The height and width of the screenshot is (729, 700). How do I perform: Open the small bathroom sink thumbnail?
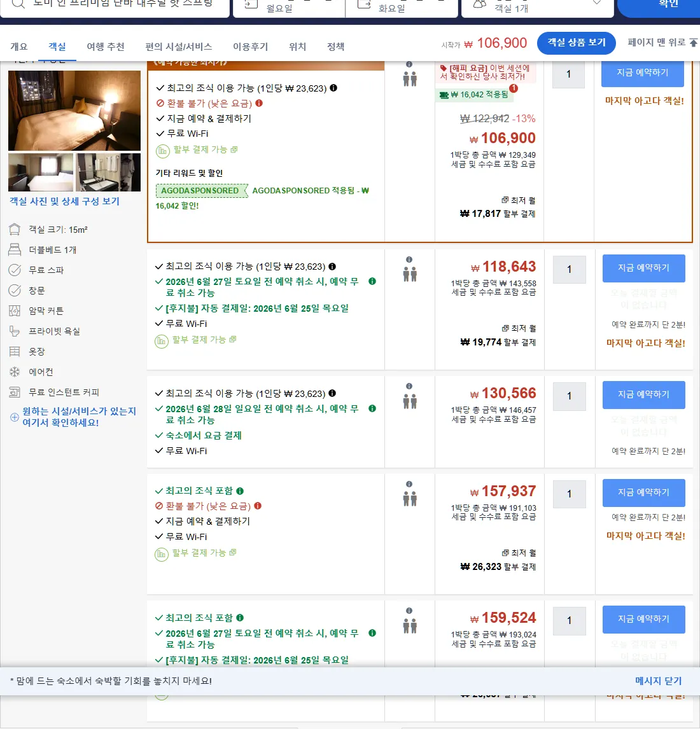[108, 172]
